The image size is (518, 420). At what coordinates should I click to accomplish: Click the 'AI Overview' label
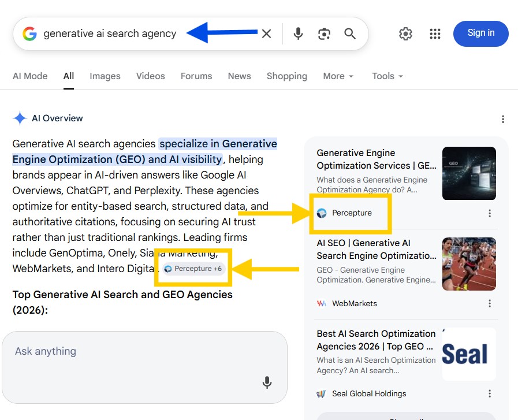[57, 118]
